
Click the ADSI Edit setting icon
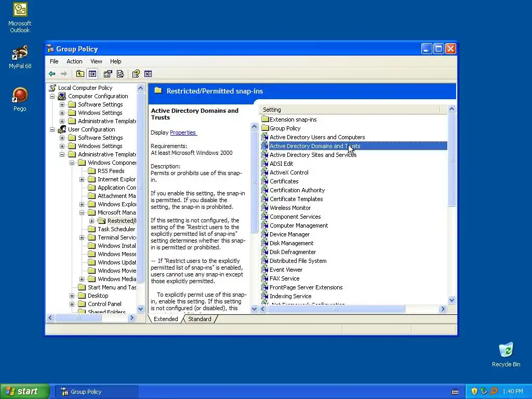[264, 164]
